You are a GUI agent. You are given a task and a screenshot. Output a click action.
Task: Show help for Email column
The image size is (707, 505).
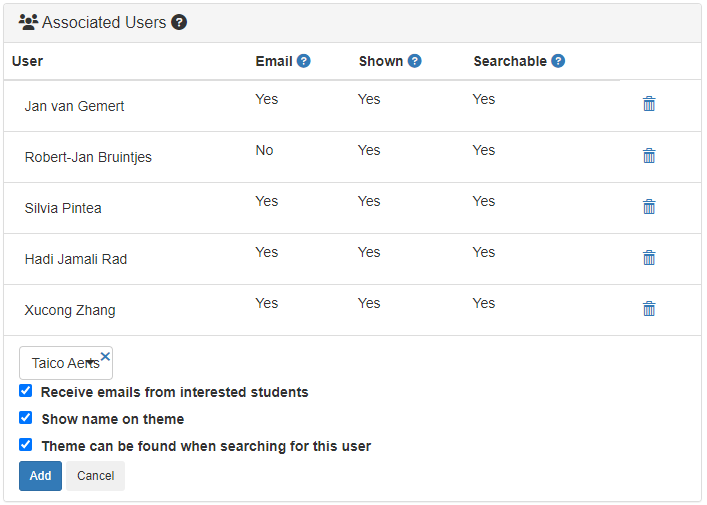(304, 61)
